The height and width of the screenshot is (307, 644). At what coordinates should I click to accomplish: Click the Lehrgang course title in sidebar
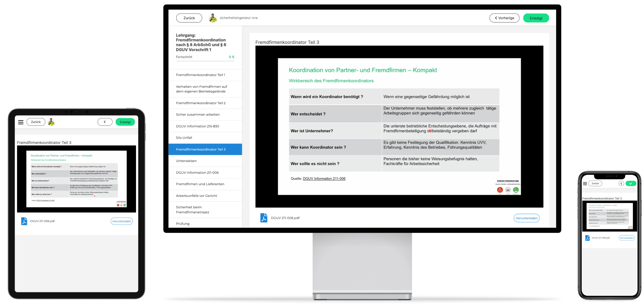coord(201,42)
